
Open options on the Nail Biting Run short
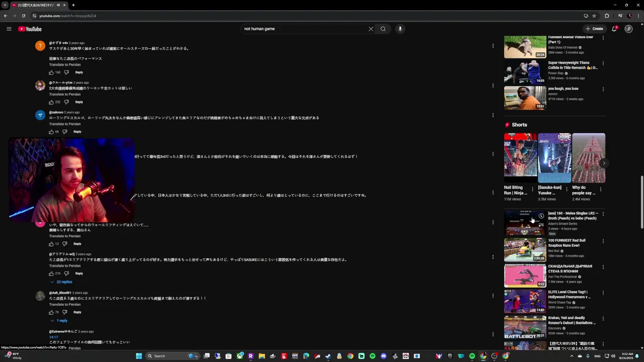[x=532, y=190]
